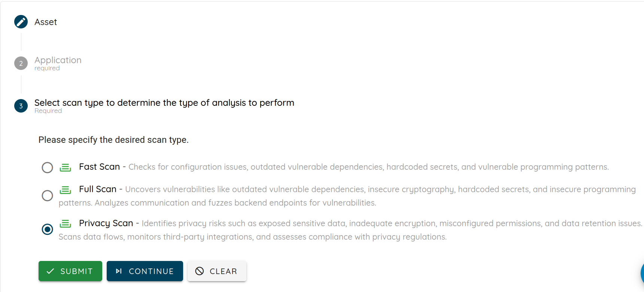The image size is (644, 292).
Task: Click the green icon beside Privacy Scan
Action: 65,224
